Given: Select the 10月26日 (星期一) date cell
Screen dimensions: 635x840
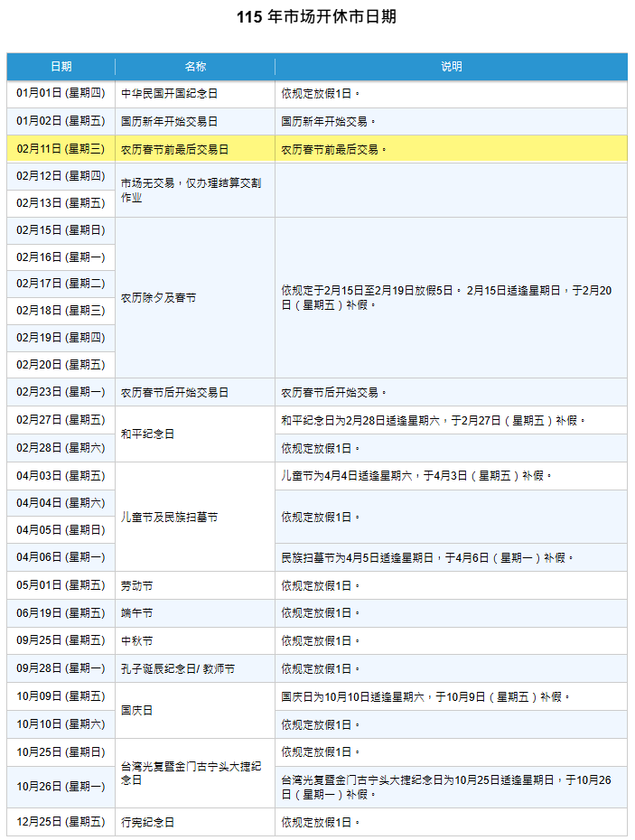Looking at the screenshot, I should 61,787.
